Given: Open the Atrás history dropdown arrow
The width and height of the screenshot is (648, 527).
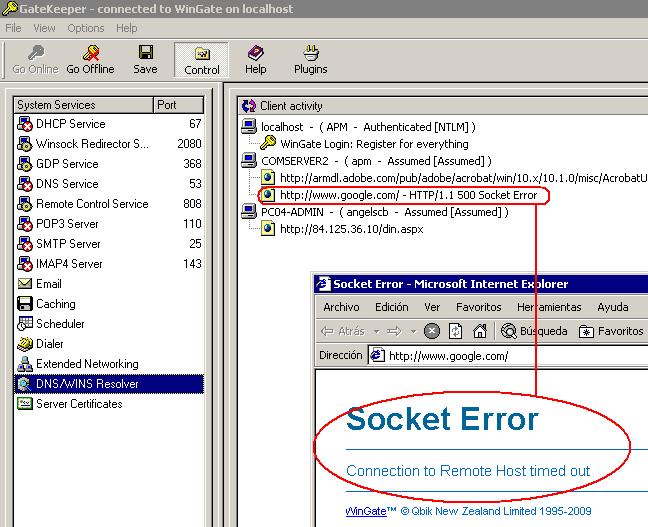Looking at the screenshot, I should pos(376,331).
